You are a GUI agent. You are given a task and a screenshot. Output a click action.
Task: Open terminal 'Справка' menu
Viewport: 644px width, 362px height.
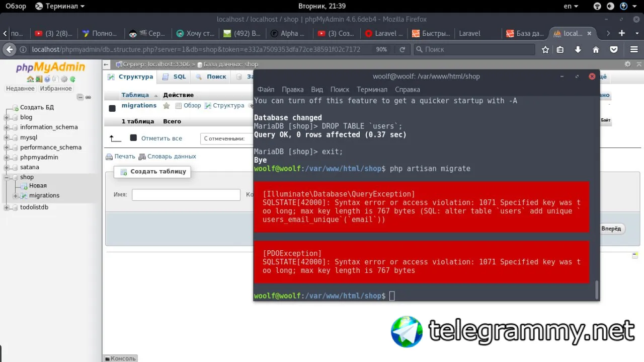[408, 89]
